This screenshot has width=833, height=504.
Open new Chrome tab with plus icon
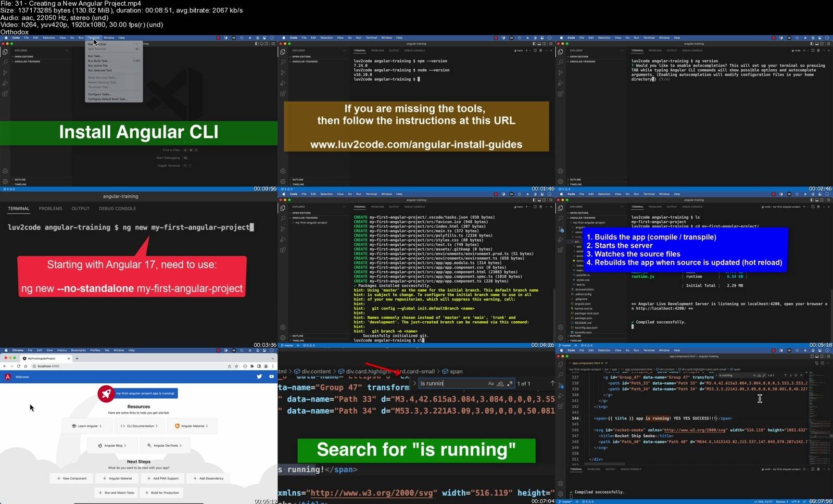coord(77,359)
